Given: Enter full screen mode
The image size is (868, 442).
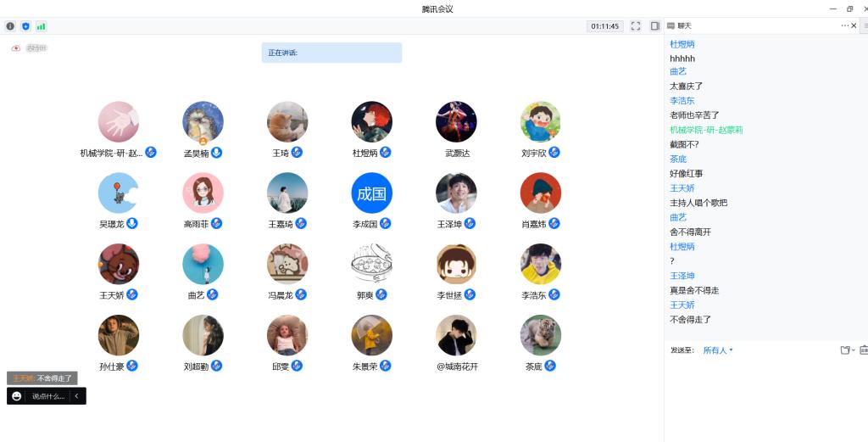Looking at the screenshot, I should [636, 26].
